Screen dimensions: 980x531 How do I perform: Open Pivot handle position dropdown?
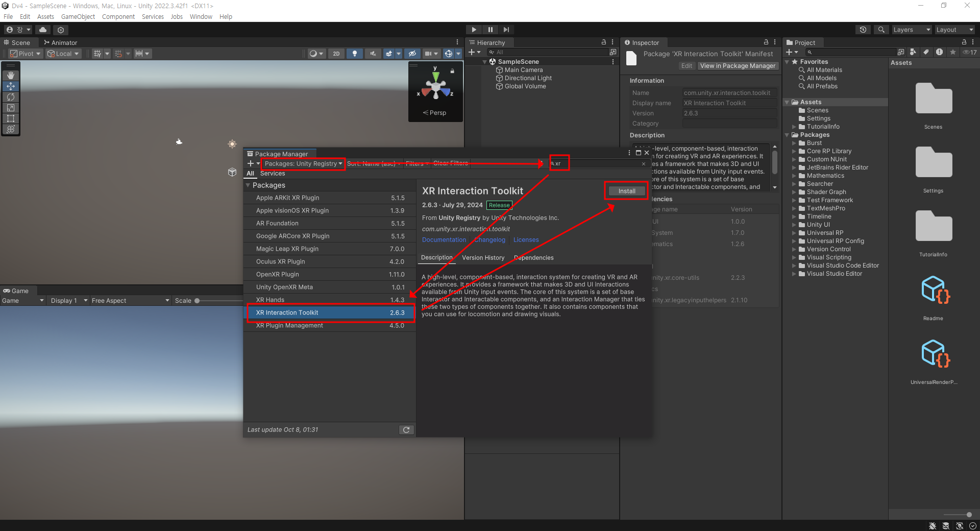pos(26,54)
